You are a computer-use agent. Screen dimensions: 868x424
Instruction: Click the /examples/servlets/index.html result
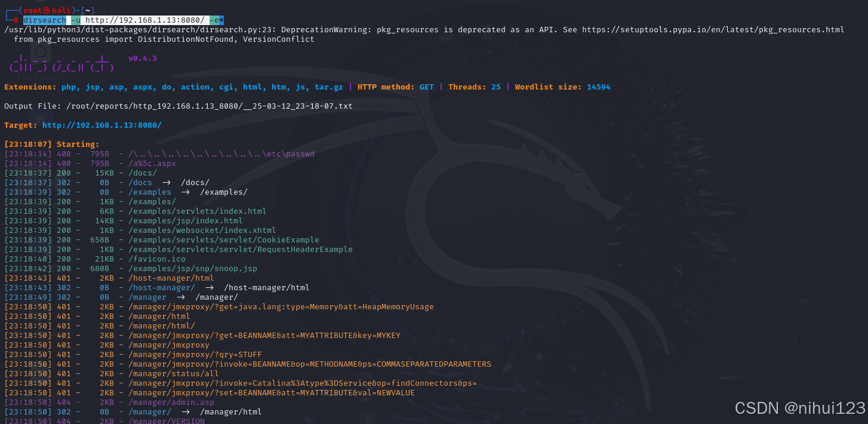(198, 211)
